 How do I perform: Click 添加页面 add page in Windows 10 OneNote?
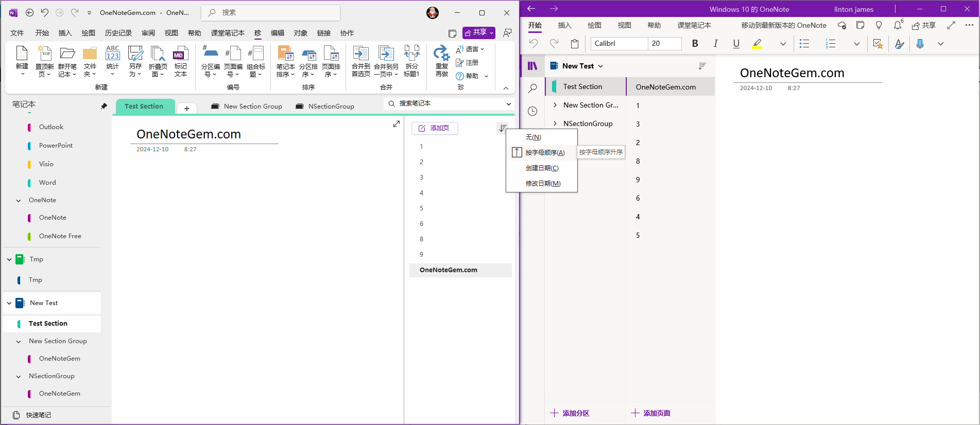[x=650, y=413]
